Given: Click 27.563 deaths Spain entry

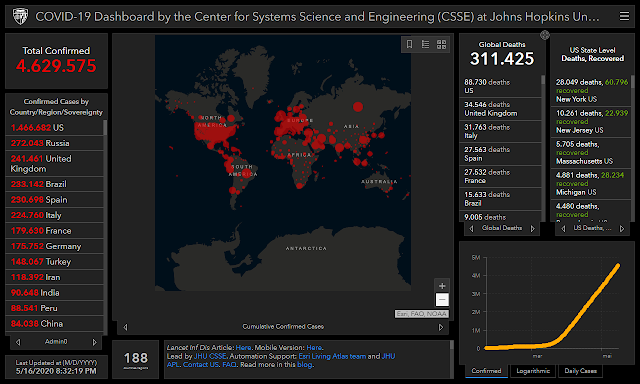Looking at the screenshot, I should 500,154.
